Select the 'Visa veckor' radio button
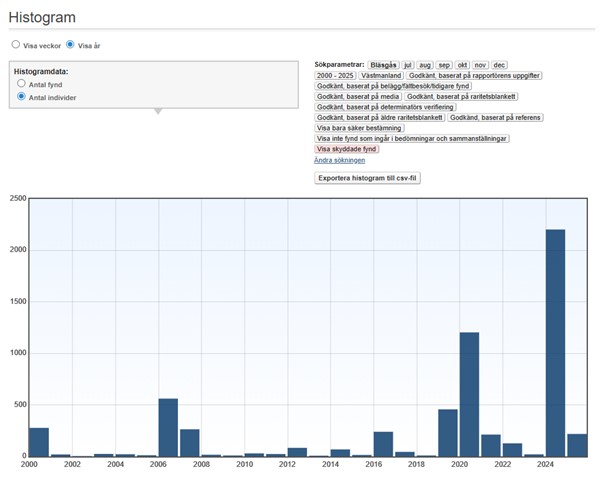The image size is (604, 479). coord(15,45)
